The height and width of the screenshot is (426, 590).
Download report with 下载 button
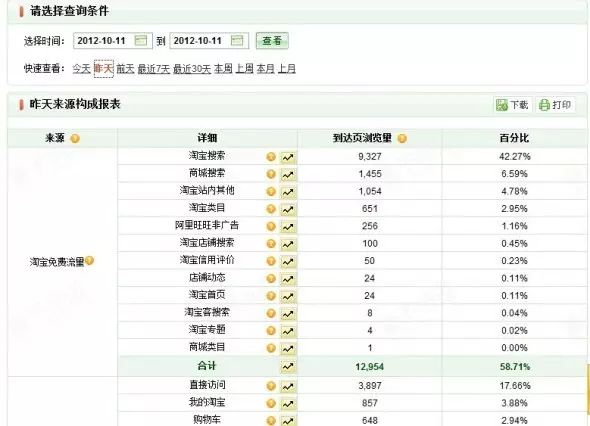[x=512, y=105]
